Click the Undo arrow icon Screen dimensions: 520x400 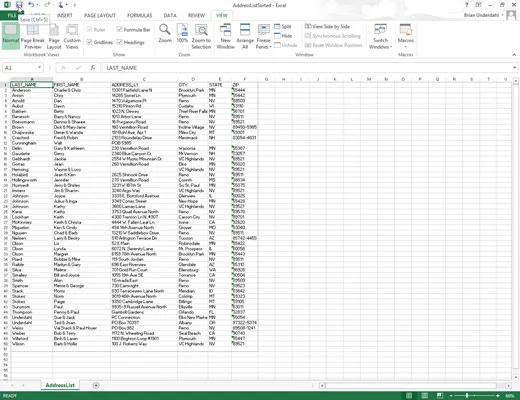point(31,5)
